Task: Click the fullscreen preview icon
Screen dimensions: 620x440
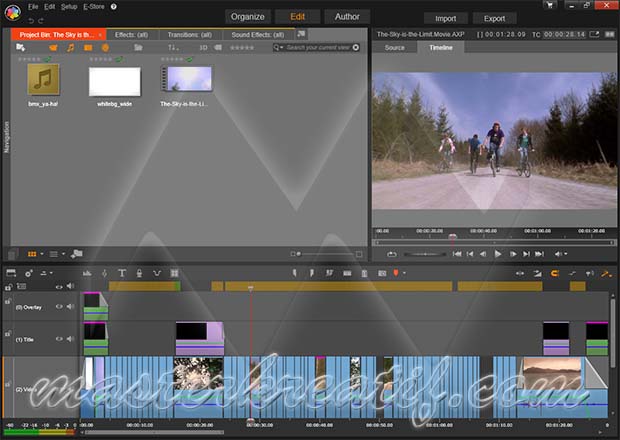Action: point(594,34)
